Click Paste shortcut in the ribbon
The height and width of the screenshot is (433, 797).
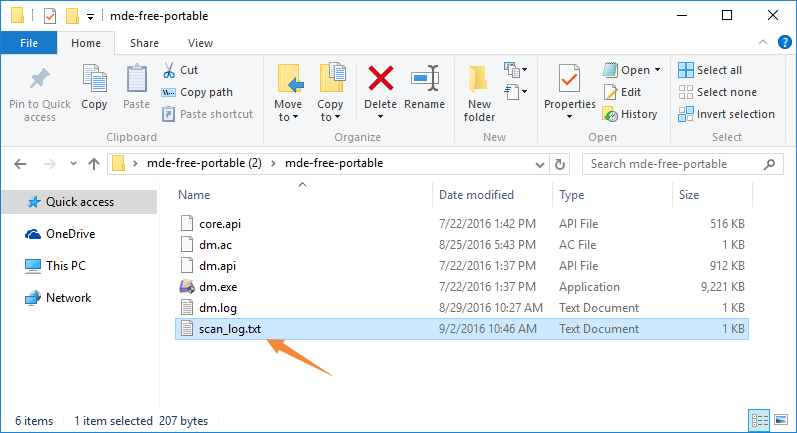(207, 114)
